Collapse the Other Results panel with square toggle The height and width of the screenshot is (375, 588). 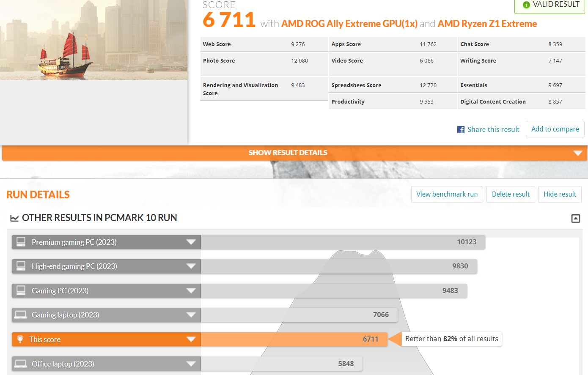pos(575,218)
